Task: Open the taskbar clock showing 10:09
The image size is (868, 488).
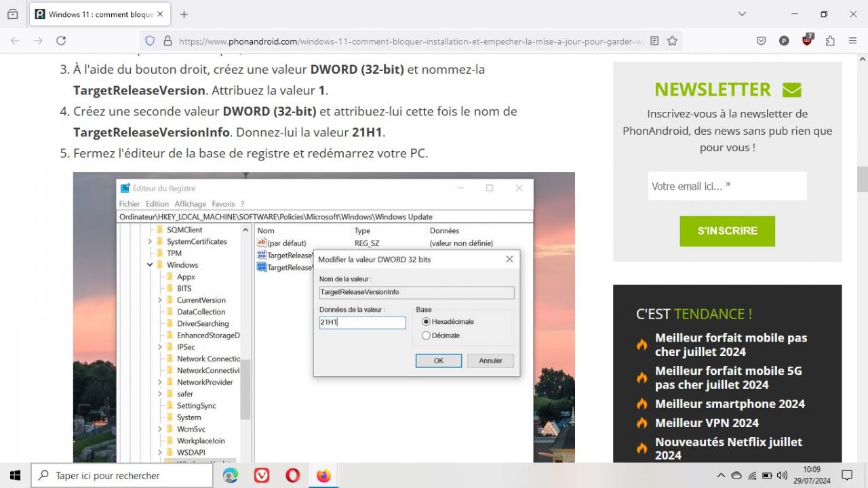Action: pos(812,475)
